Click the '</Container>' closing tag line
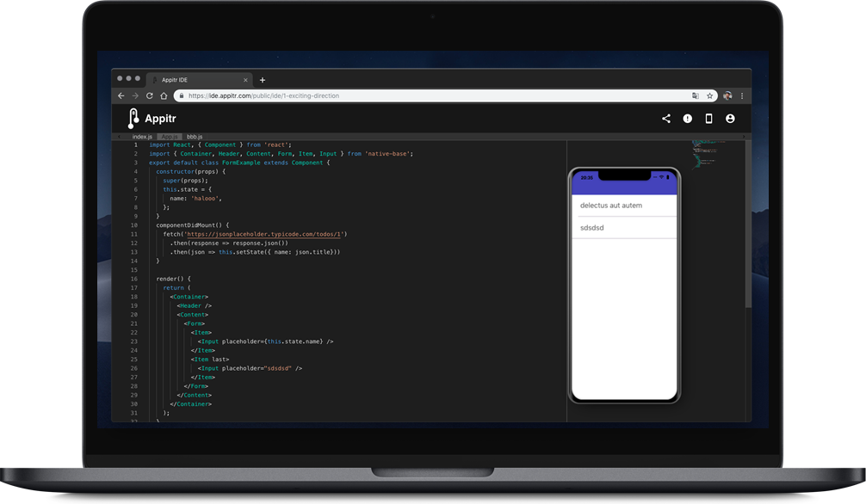This screenshot has height=504, width=866. [x=190, y=404]
